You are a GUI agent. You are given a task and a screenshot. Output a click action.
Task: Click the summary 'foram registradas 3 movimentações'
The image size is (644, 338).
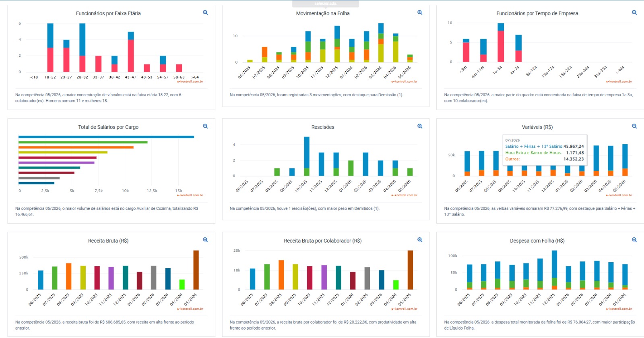point(316,95)
